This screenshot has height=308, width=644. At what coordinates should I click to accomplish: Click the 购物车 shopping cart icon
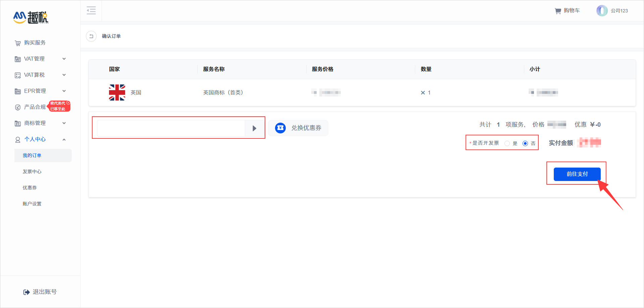557,10
